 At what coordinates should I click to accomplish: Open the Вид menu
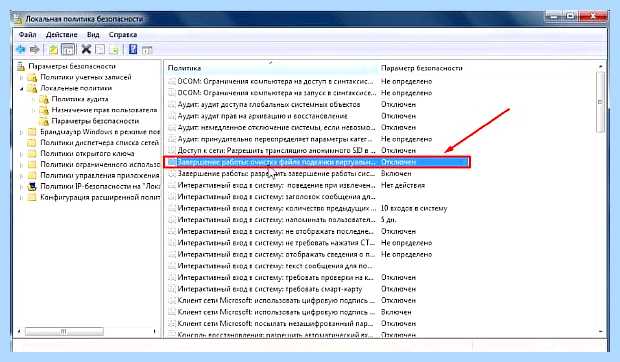coord(93,35)
